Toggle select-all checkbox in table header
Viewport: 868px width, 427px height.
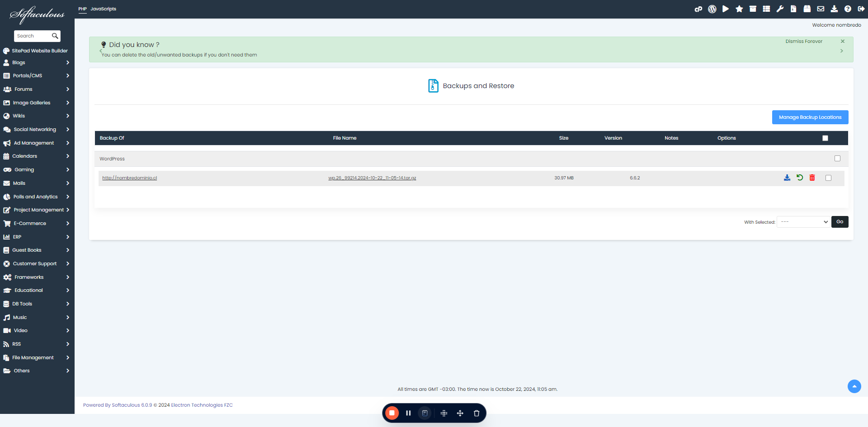[x=825, y=138]
